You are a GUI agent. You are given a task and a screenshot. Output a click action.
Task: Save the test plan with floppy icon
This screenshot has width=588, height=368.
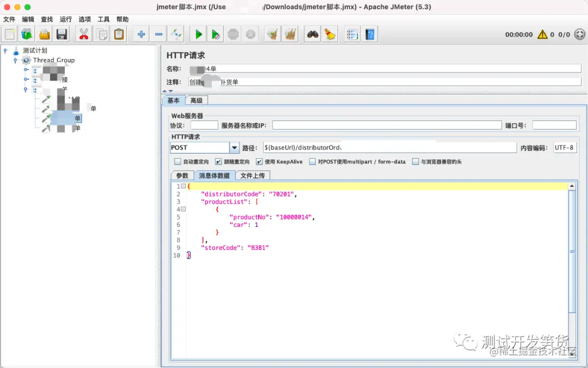pyautogui.click(x=62, y=34)
